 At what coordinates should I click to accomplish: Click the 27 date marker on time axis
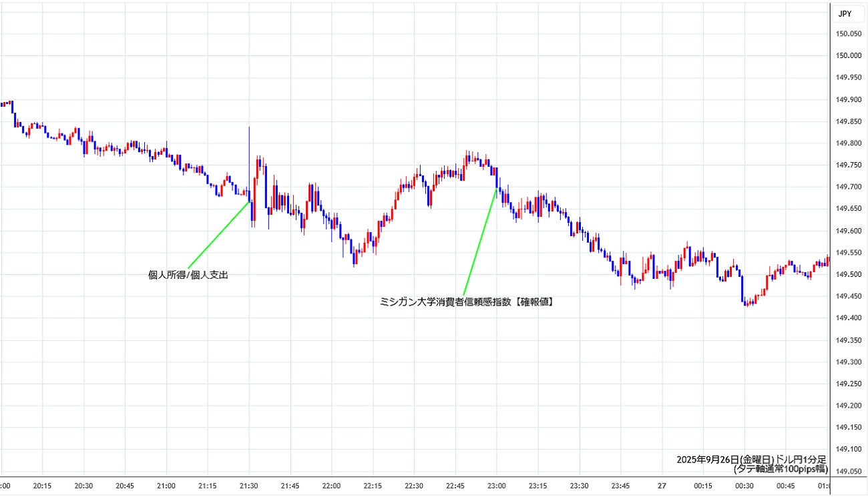click(663, 487)
